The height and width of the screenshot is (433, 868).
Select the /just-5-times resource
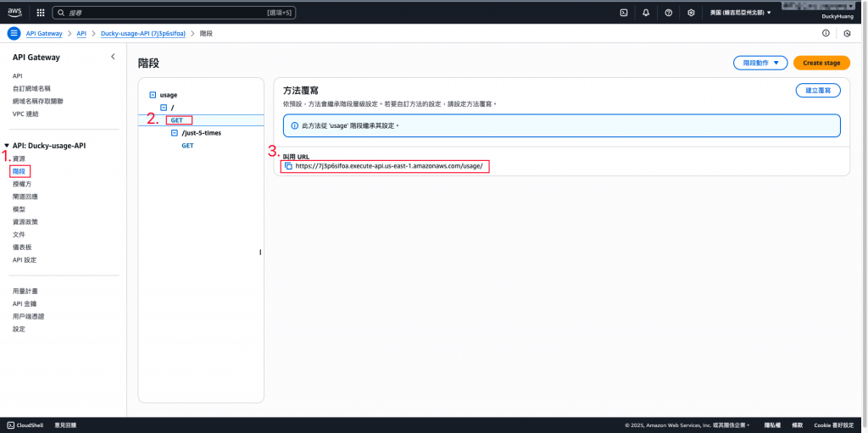[202, 133]
